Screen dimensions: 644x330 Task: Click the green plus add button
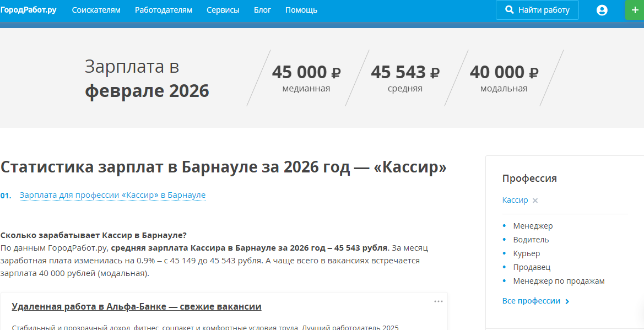click(x=635, y=10)
